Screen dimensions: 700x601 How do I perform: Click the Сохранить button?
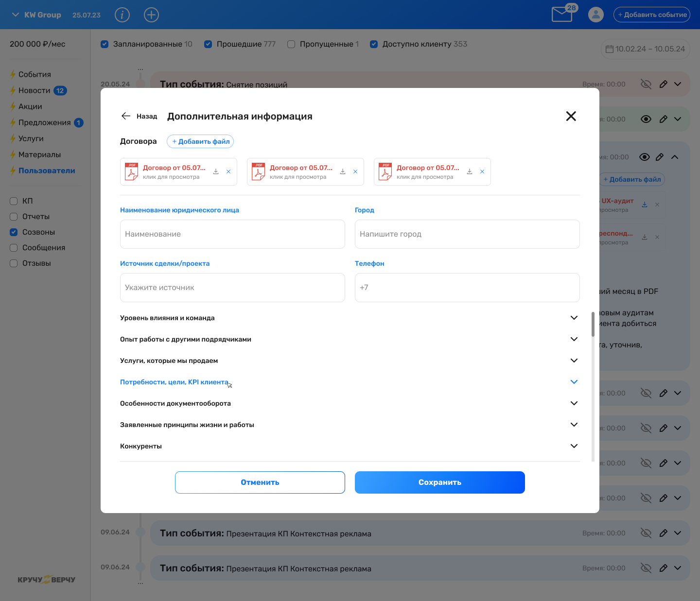pyautogui.click(x=440, y=482)
